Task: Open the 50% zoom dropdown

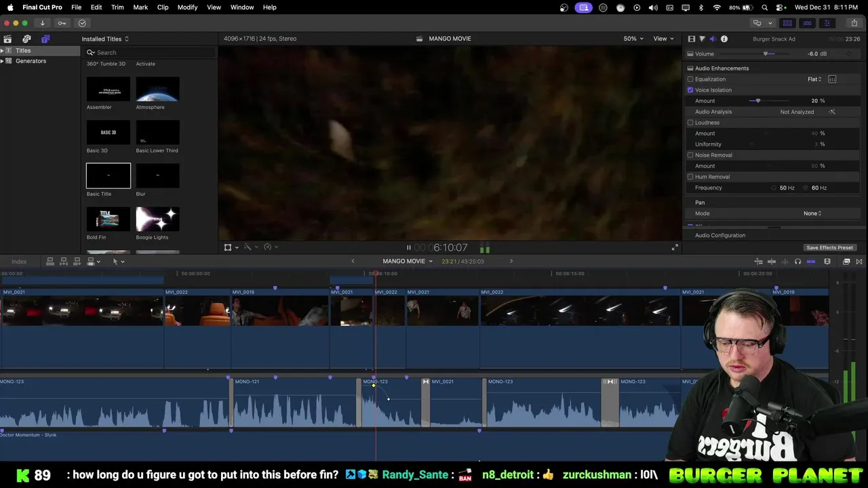Action: point(633,39)
